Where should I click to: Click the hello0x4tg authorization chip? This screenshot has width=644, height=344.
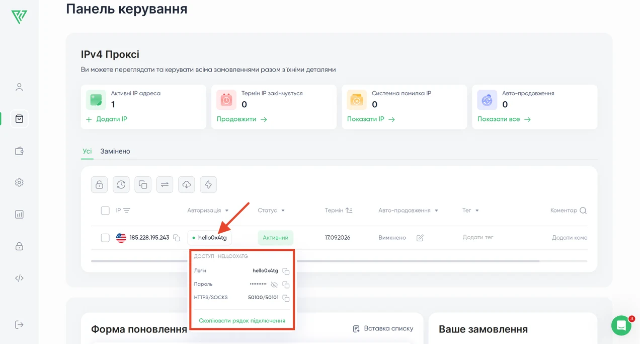(x=210, y=238)
